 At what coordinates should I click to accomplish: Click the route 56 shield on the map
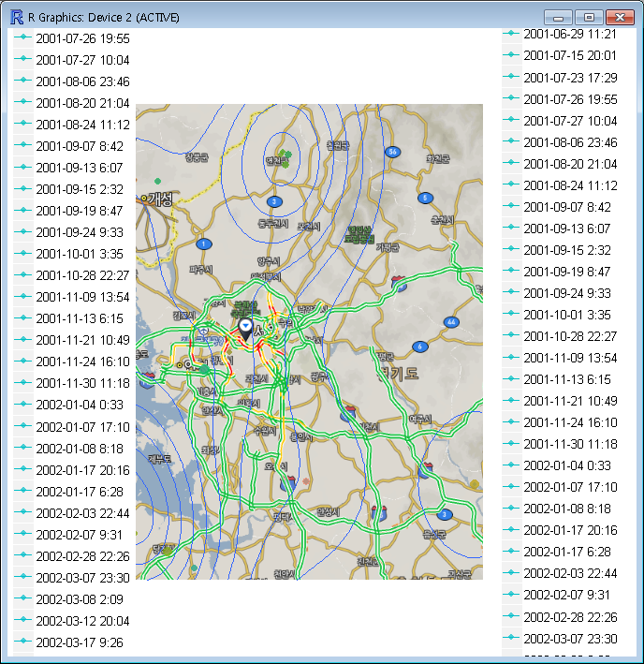coord(392,152)
